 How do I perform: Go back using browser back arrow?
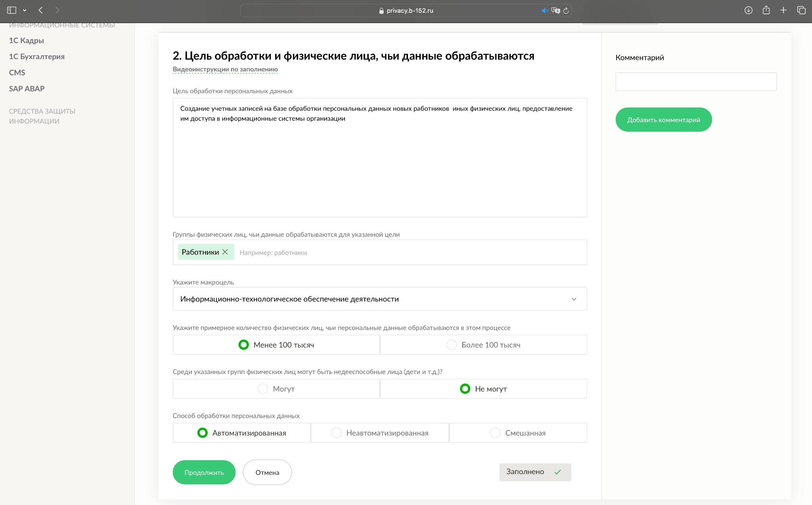[40, 10]
